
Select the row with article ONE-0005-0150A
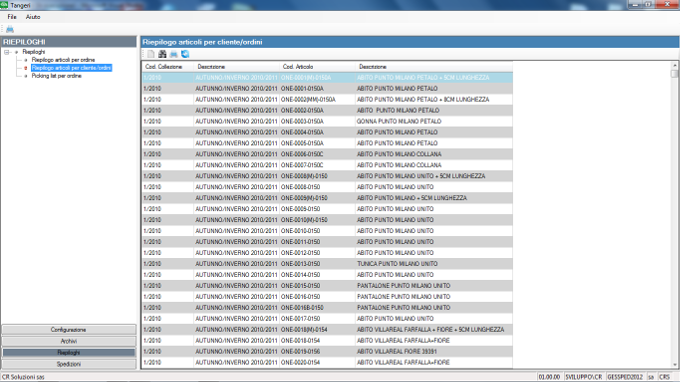[327, 143]
